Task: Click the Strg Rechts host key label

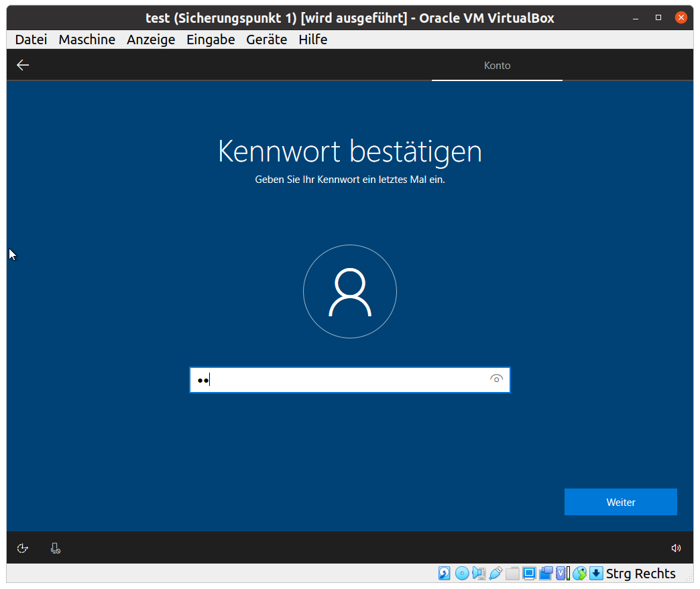Action: [x=640, y=574]
